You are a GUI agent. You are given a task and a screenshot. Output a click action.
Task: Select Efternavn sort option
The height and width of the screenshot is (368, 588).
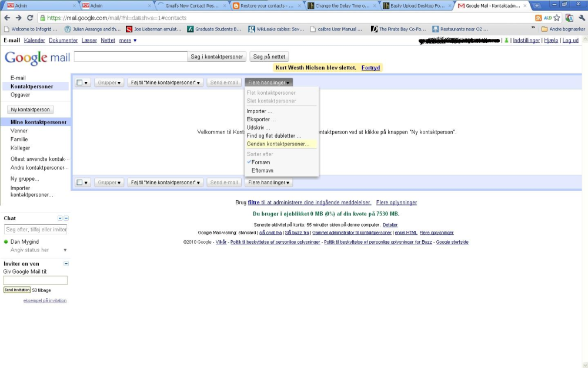tap(262, 171)
